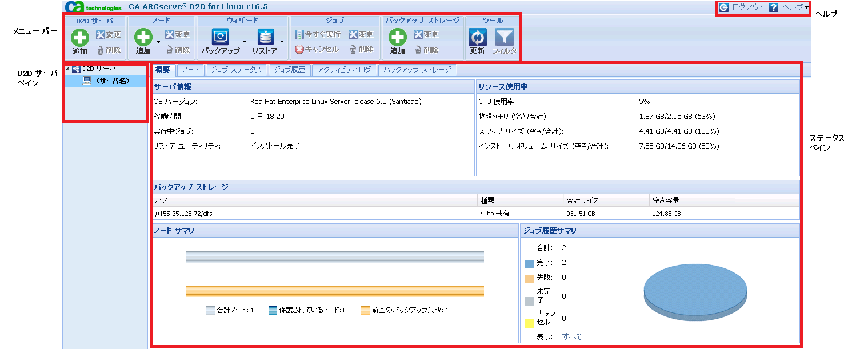Open the dropdown arrow beside ノード 追加
This screenshot has height=349, width=868.
(158, 42)
